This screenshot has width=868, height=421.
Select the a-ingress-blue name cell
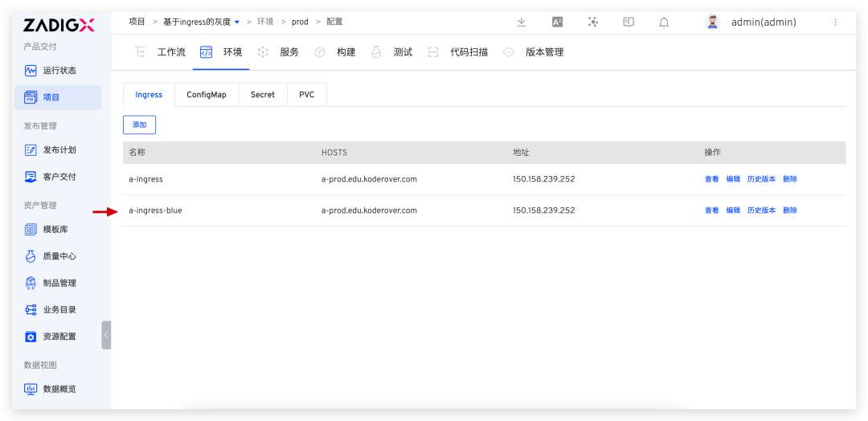coord(156,210)
